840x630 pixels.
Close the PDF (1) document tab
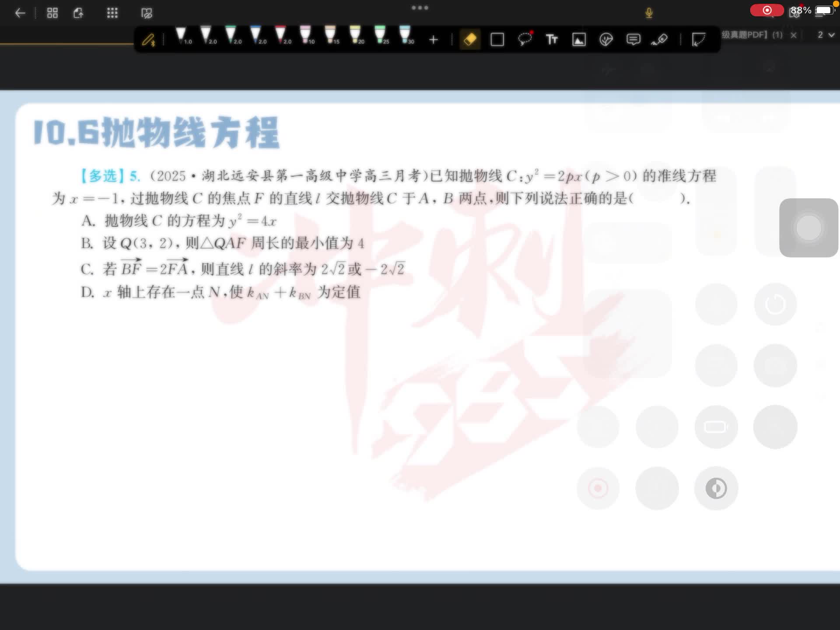(x=794, y=35)
